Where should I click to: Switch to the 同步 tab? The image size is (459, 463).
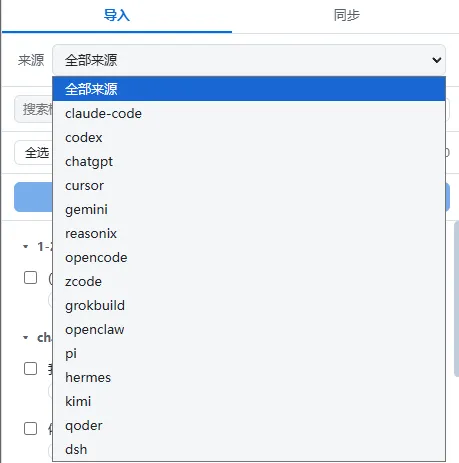coord(346,15)
